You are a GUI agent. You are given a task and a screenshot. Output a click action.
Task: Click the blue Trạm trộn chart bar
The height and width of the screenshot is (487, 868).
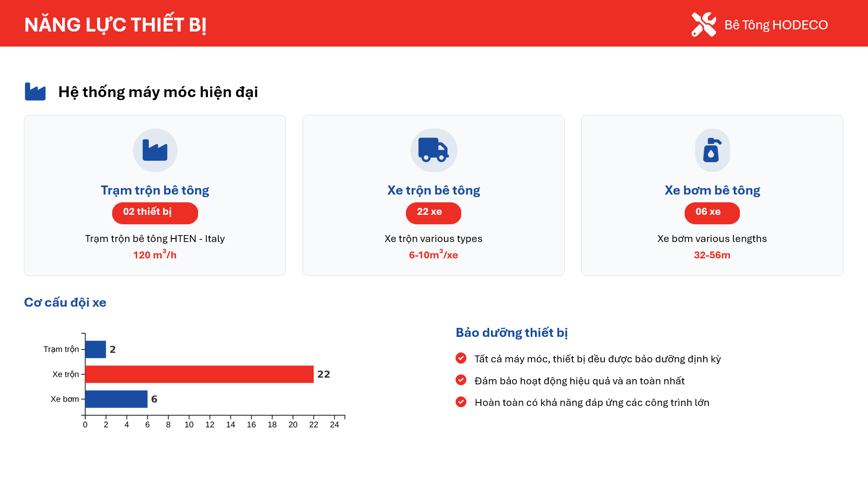tap(96, 349)
